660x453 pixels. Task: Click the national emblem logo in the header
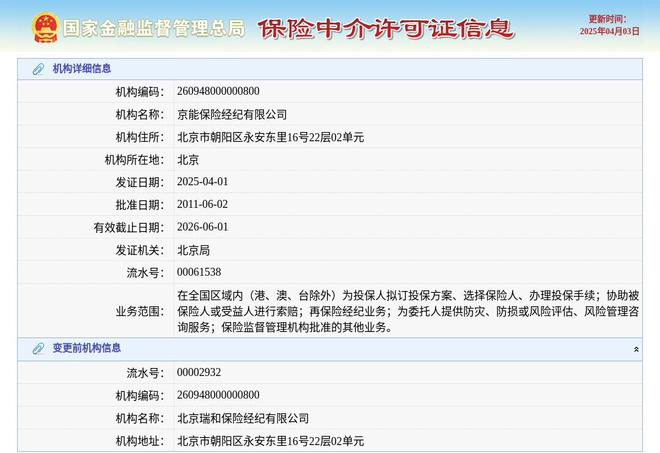click(45, 27)
